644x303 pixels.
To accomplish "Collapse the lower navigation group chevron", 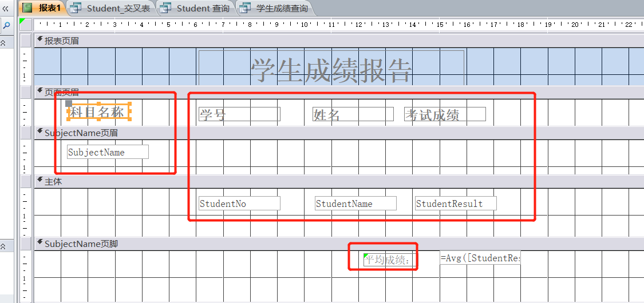I will [x=3, y=246].
